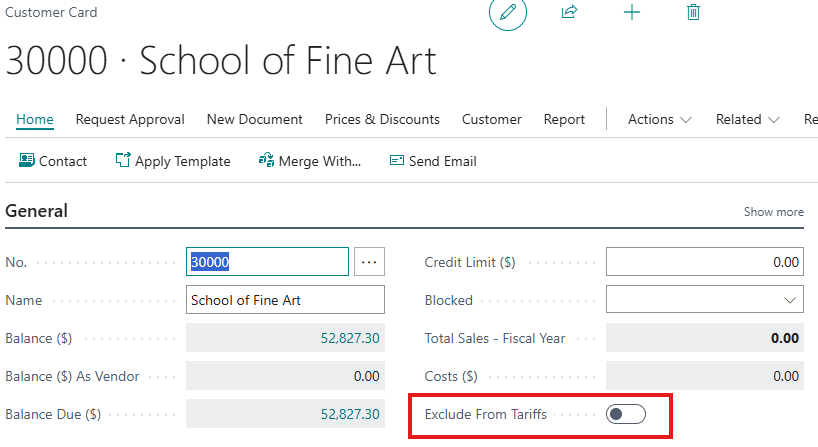Click Send Email action
The image size is (818, 447).
point(432,161)
